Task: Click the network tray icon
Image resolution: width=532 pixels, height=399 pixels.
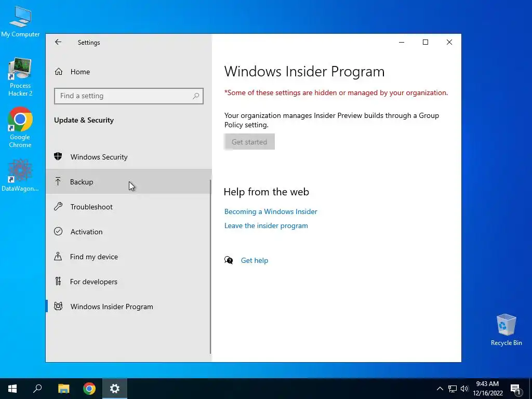Action: [x=453, y=389]
